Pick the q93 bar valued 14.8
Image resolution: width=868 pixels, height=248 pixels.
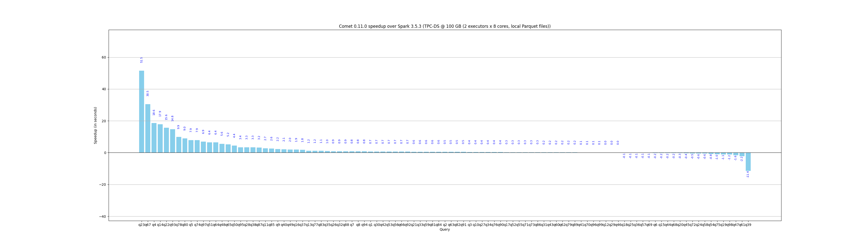point(173,141)
